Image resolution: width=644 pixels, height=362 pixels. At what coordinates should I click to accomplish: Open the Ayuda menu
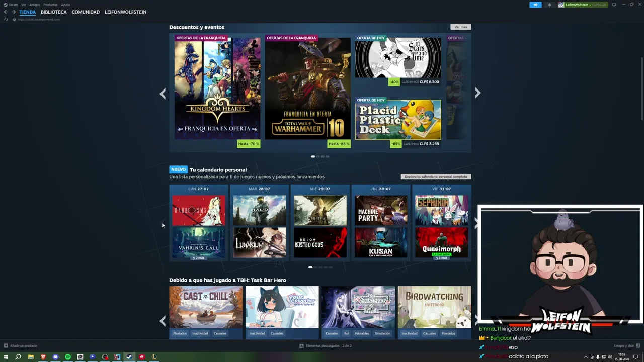[x=65, y=5]
